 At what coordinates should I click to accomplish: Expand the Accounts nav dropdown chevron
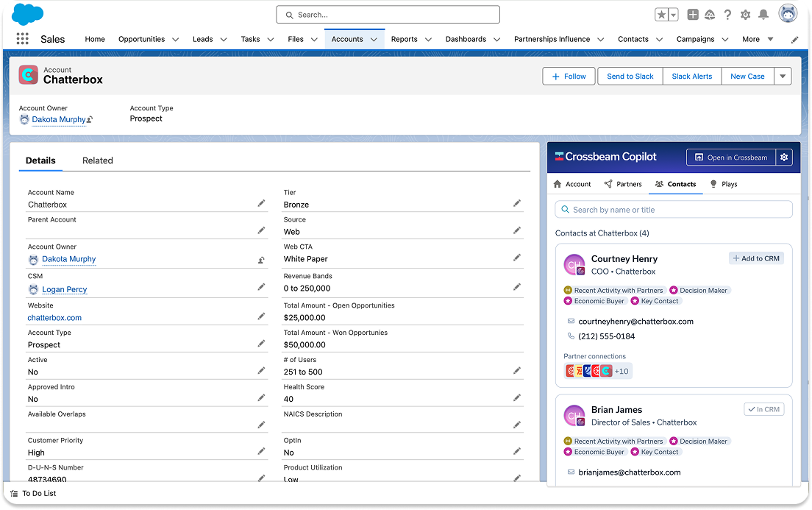(x=374, y=40)
